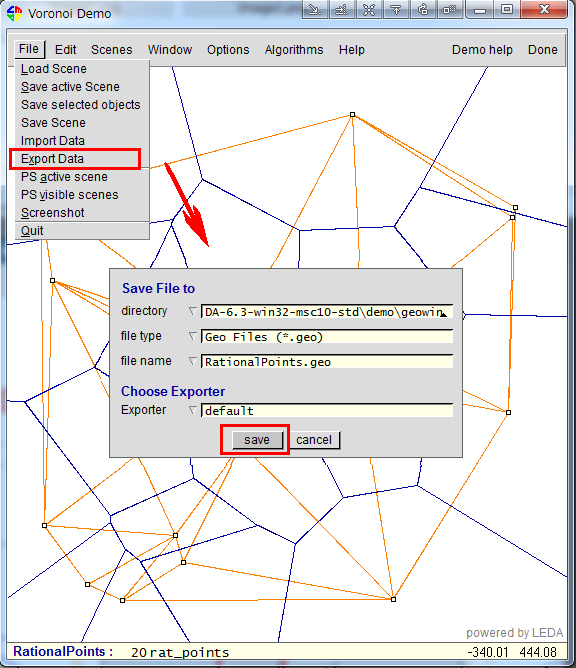The width and height of the screenshot is (576, 668).
Task: Open the Algorithms menu
Action: 294,50
